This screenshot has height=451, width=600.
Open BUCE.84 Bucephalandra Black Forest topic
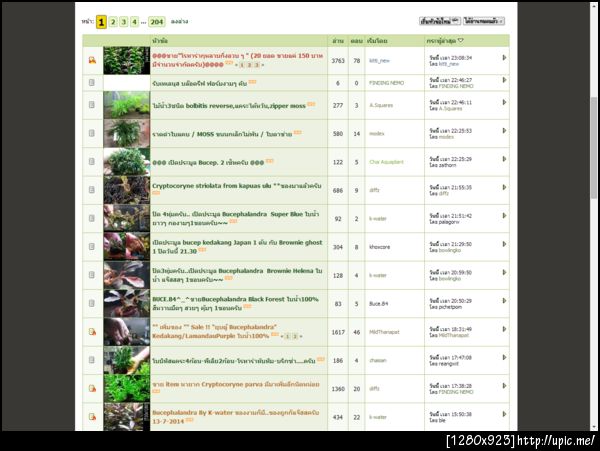click(235, 303)
